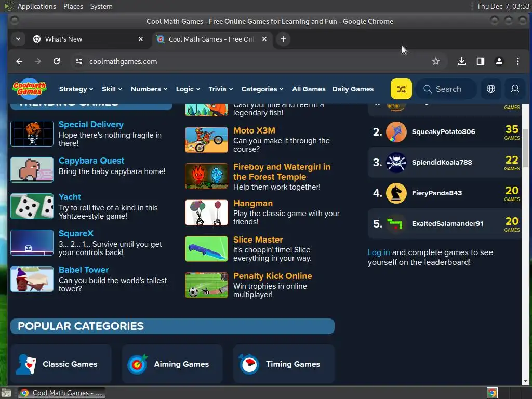Open the Slice Master game link
The width and height of the screenshot is (532, 399).
click(x=258, y=240)
